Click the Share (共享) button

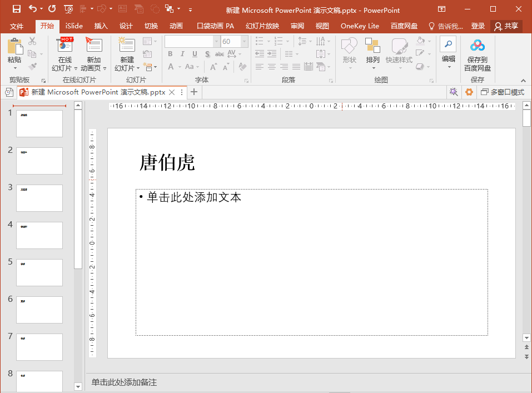tap(506, 26)
